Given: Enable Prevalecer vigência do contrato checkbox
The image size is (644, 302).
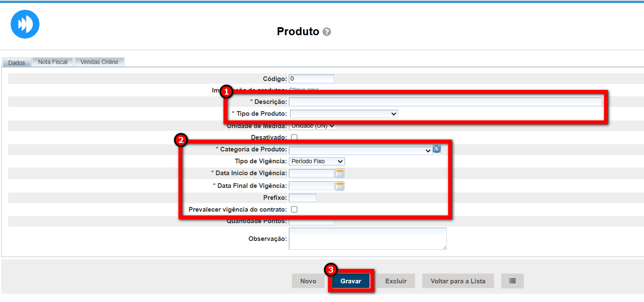Looking at the screenshot, I should 294,210.
